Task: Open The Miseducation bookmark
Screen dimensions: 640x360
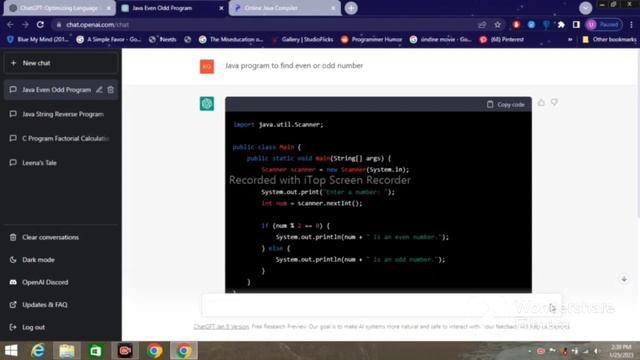Action: pos(231,40)
